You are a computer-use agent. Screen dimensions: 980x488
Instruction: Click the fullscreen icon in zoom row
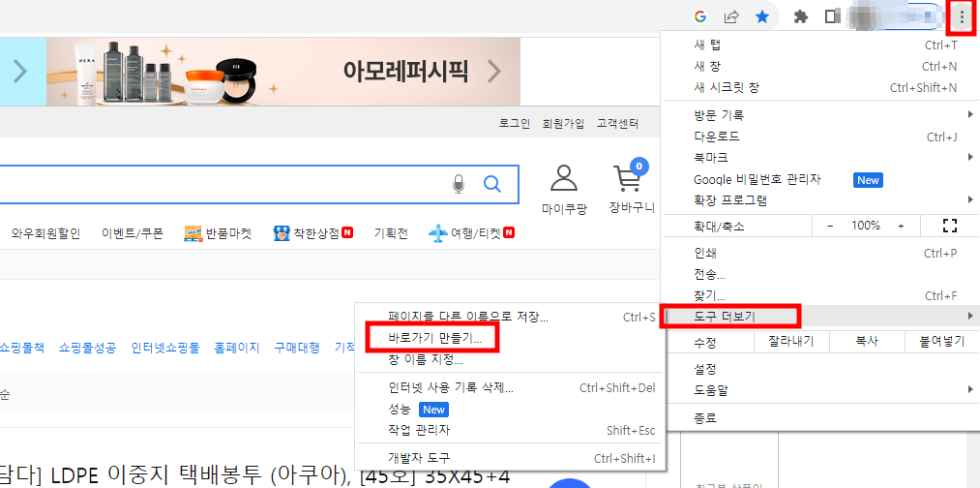pyautogui.click(x=949, y=226)
